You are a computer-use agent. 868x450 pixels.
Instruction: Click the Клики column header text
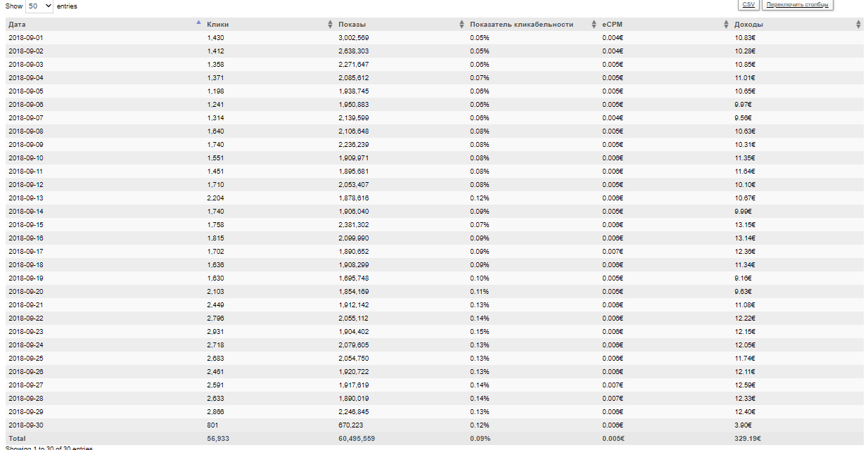click(217, 25)
